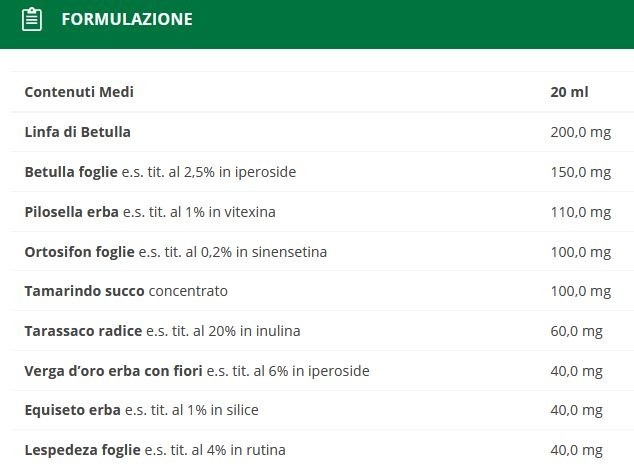
Task: Click the Tarassaco radice ingredient name
Action: pos(83,331)
